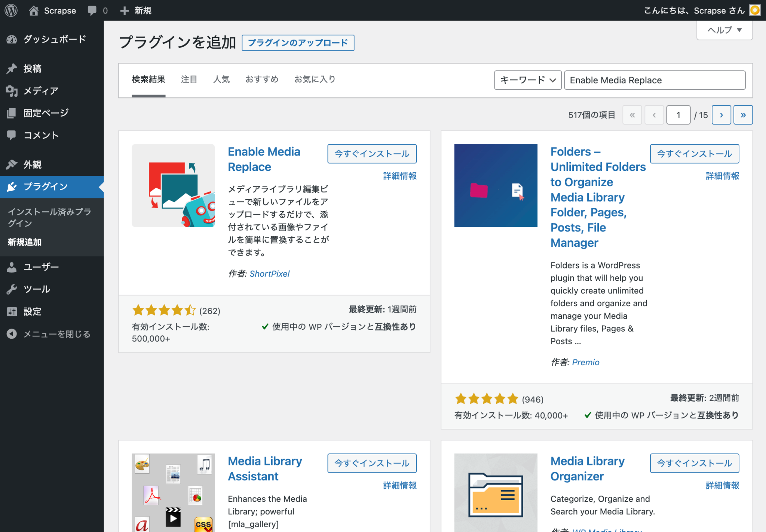Viewport: 766px width, 532px height.
Task: Click the Scrapse user avatar top right
Action: click(755, 10)
